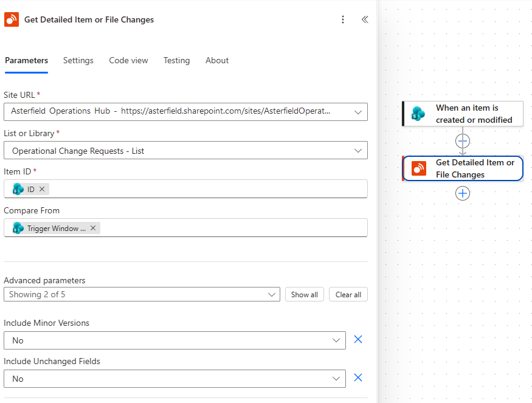Image resolution: width=532 pixels, height=403 pixels.
Task: Remove the Trigger Window token
Action: point(93,228)
